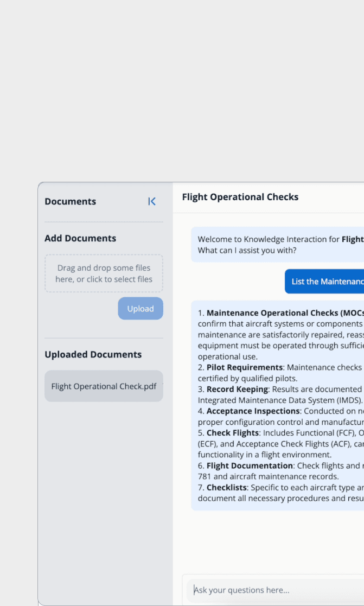364x606 pixels.
Task: Click the Record Keeping list item
Action: pyautogui.click(x=237, y=389)
